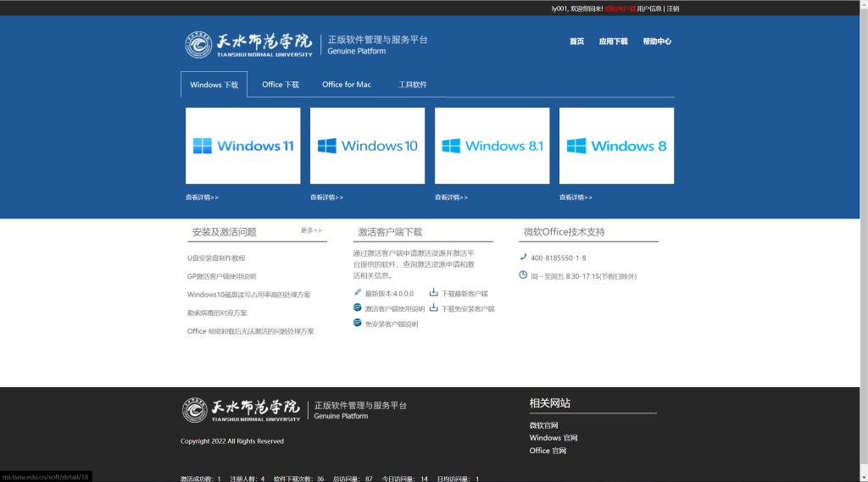The height and width of the screenshot is (482, 868).
Task: Go to 首页 in the top navigation
Action: [x=576, y=42]
